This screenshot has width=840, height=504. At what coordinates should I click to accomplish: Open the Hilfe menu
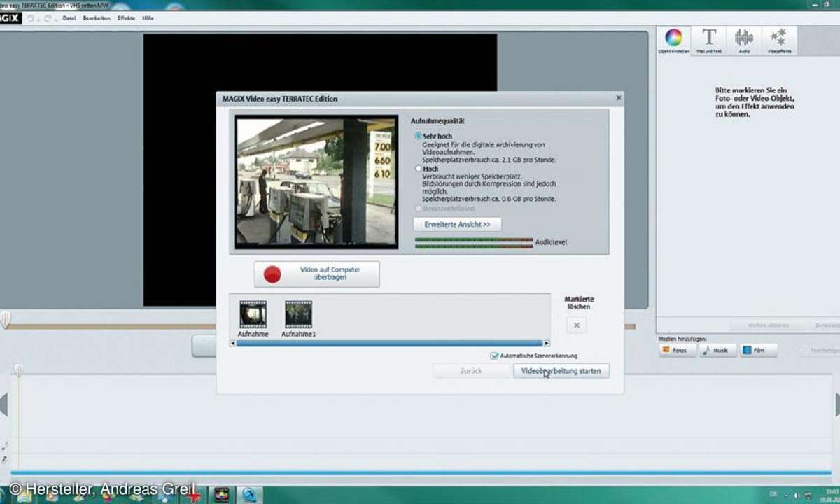pyautogui.click(x=148, y=18)
